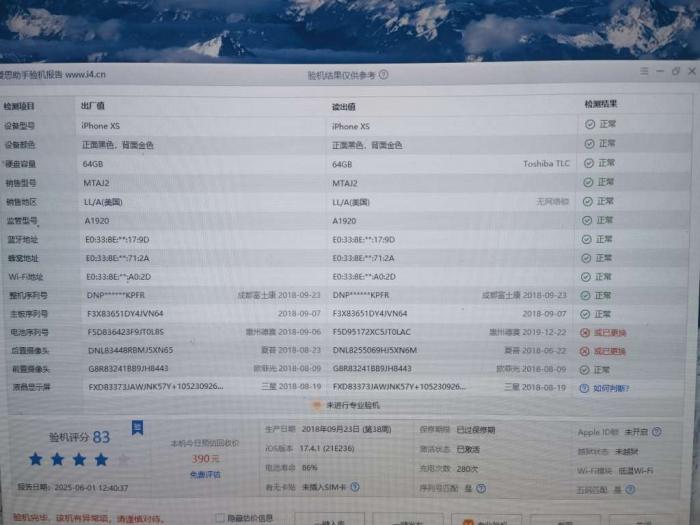The height and width of the screenshot is (525, 700).
Task: Click the 已过保修期 warranty value
Action: 475,430
